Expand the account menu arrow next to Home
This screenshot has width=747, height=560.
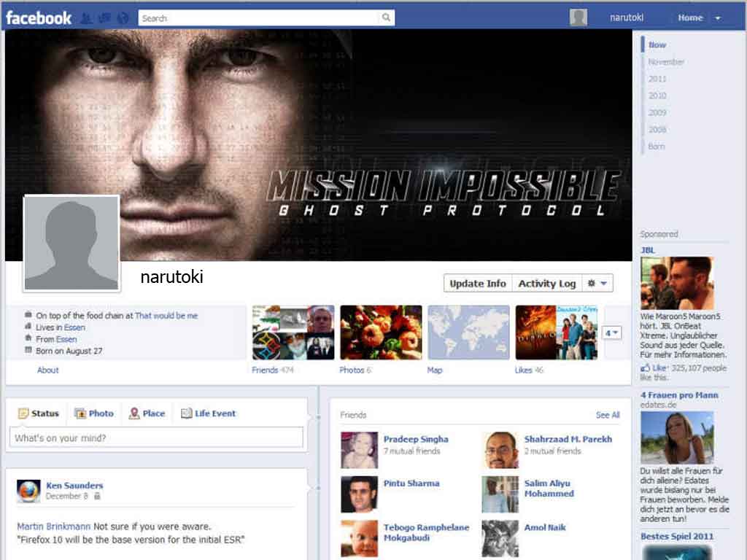(x=718, y=18)
